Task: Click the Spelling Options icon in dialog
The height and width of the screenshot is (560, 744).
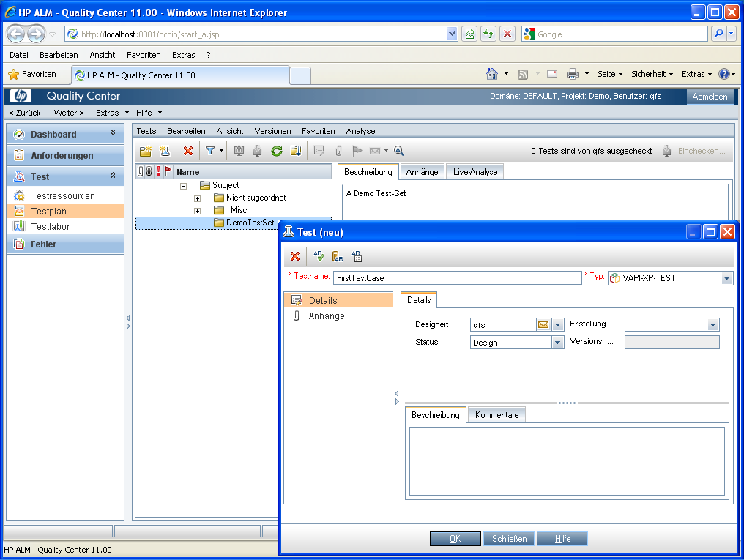Action: (357, 256)
